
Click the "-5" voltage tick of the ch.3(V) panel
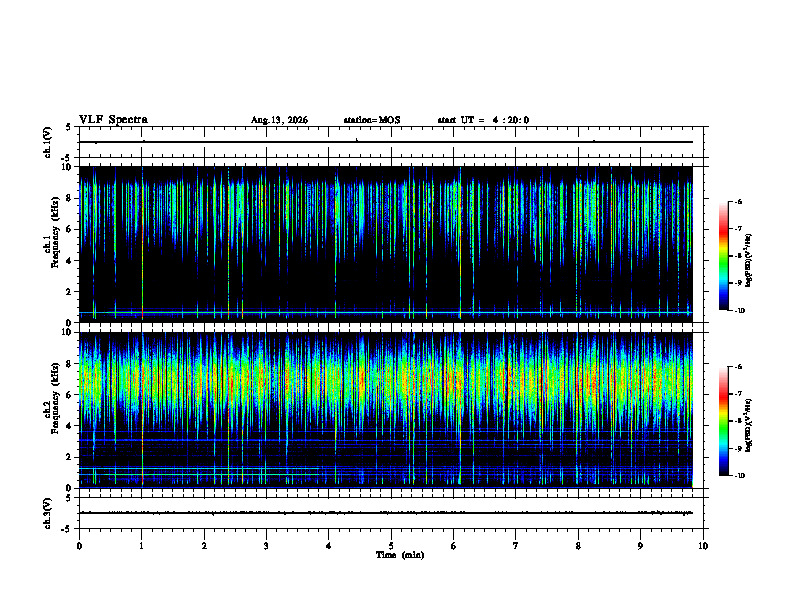(67, 529)
